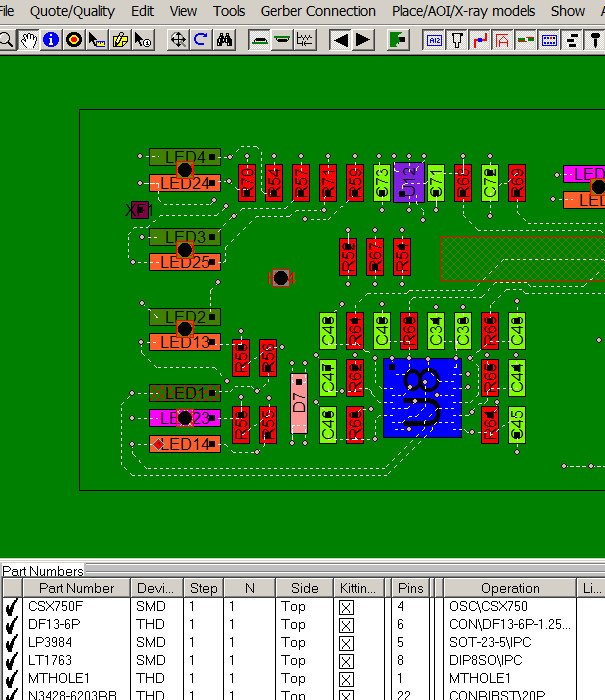Toggle kitting checkbox for MTHOLE1
The height and width of the screenshot is (700, 605).
tap(346, 679)
